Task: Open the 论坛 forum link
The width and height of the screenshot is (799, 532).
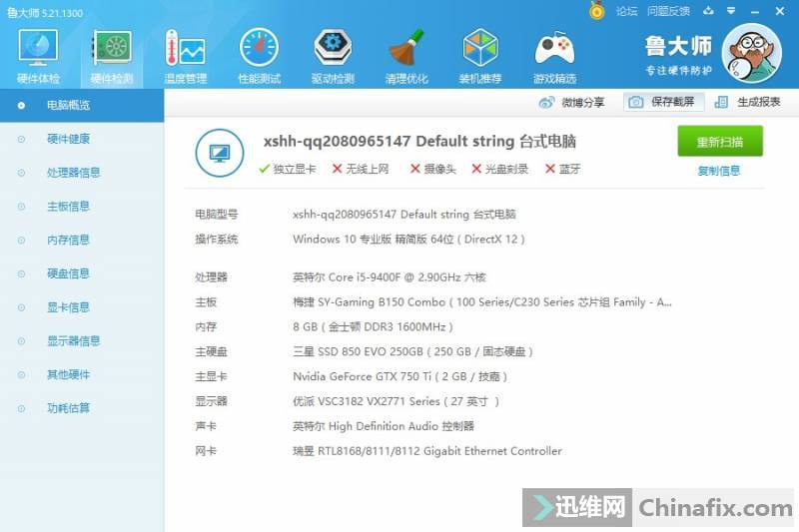Action: click(626, 11)
